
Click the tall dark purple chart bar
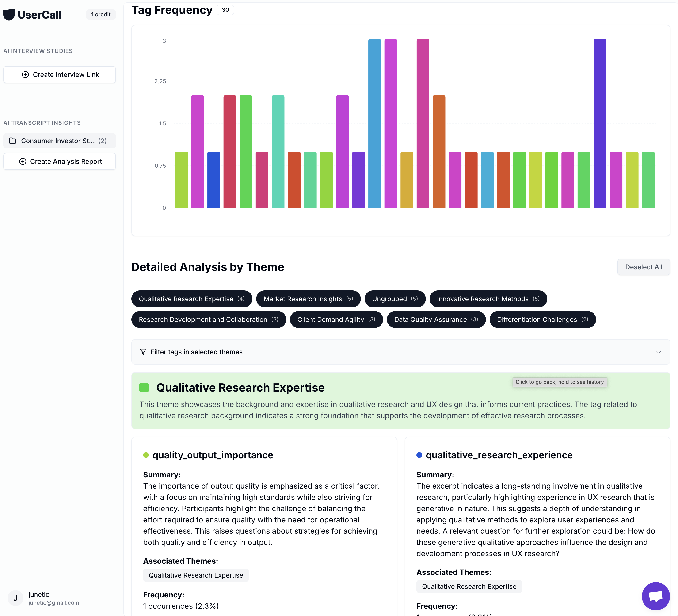pyautogui.click(x=599, y=123)
